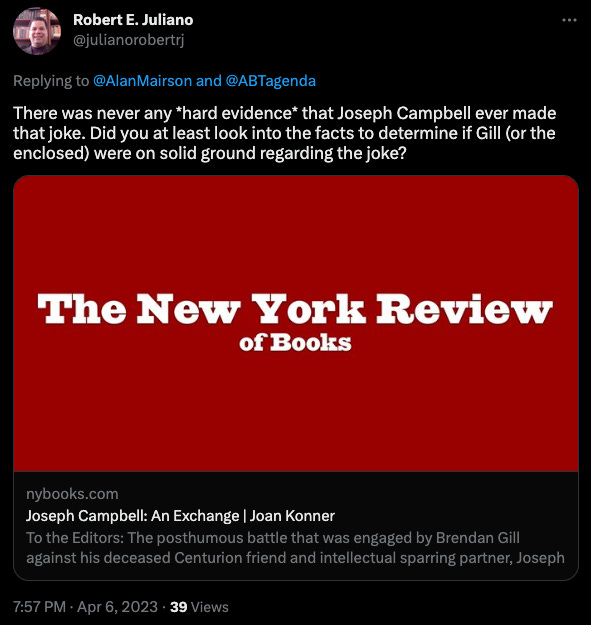The image size is (591, 625).
Task: Open the @ABTagenda mention
Action: coord(271,81)
